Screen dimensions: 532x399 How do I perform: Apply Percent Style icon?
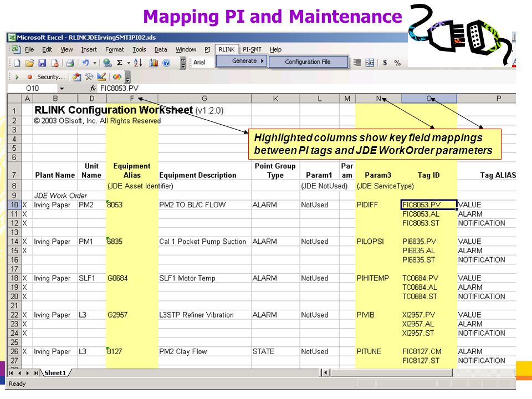click(397, 63)
